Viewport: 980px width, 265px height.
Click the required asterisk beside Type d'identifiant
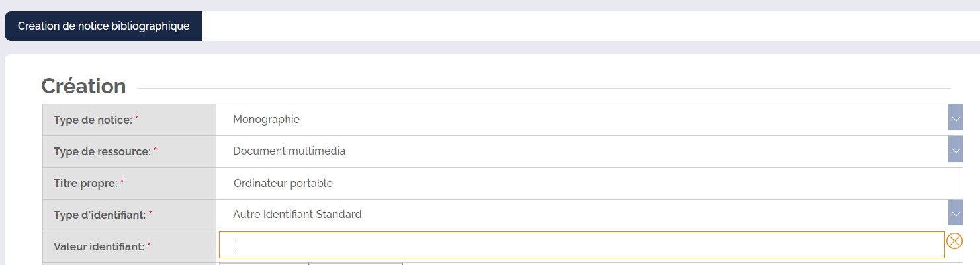pos(150,213)
